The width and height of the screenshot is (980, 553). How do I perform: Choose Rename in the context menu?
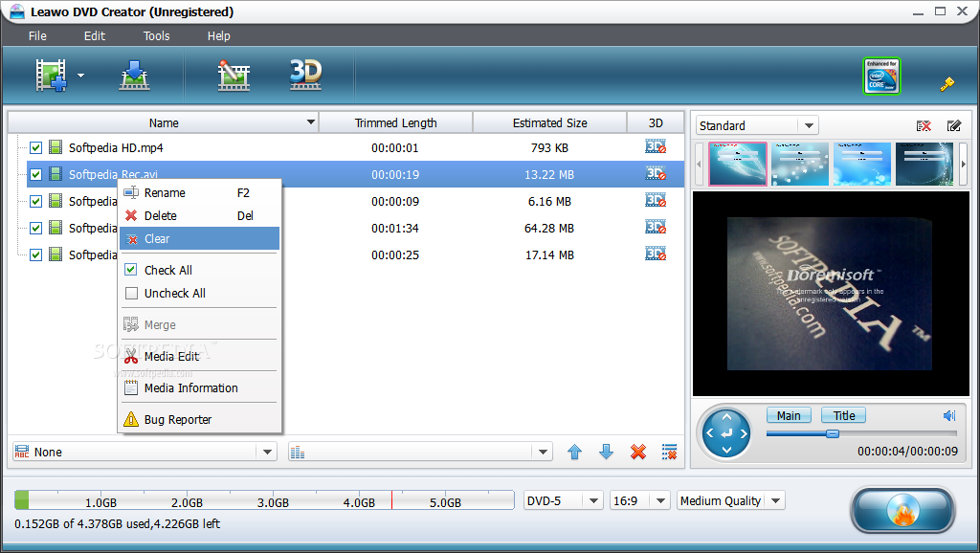tap(199, 192)
